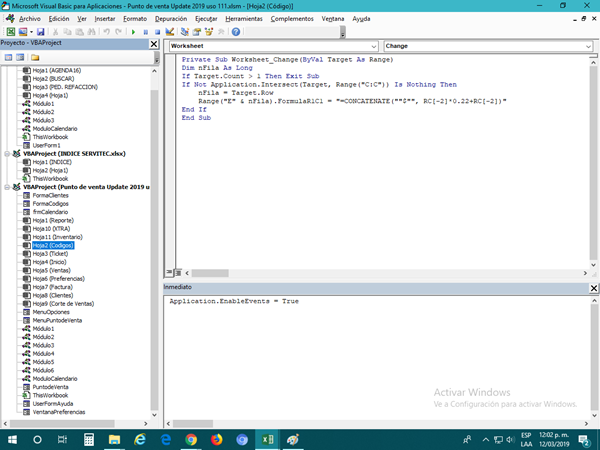Open Firefox from the Windows taskbar
600x450 pixels.
216,439
